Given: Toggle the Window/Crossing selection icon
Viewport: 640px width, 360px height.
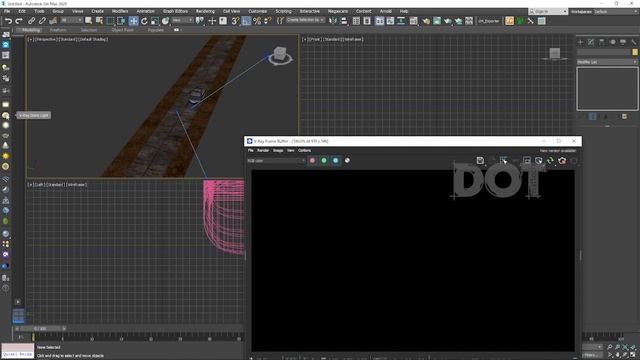Looking at the screenshot, I should [x=121, y=21].
